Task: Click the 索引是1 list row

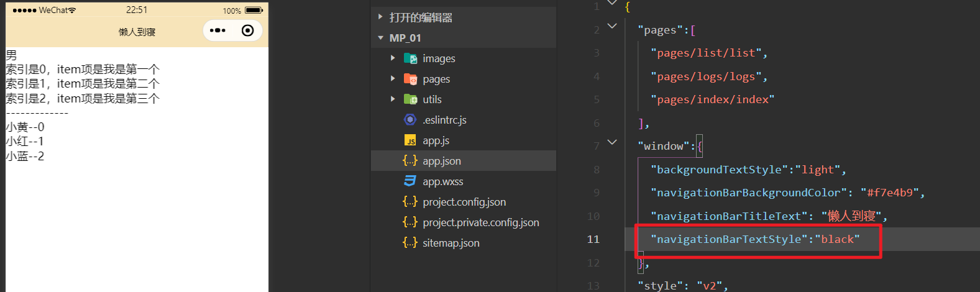Action: pos(83,84)
